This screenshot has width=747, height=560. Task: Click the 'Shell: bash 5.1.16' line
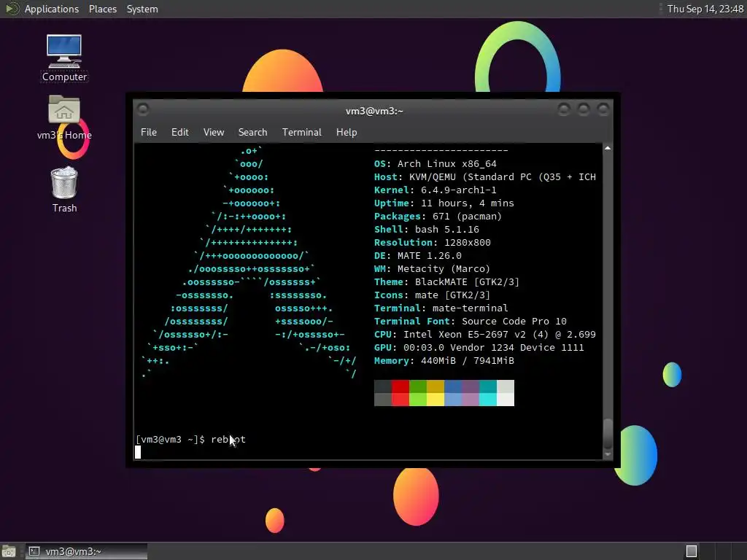click(426, 230)
